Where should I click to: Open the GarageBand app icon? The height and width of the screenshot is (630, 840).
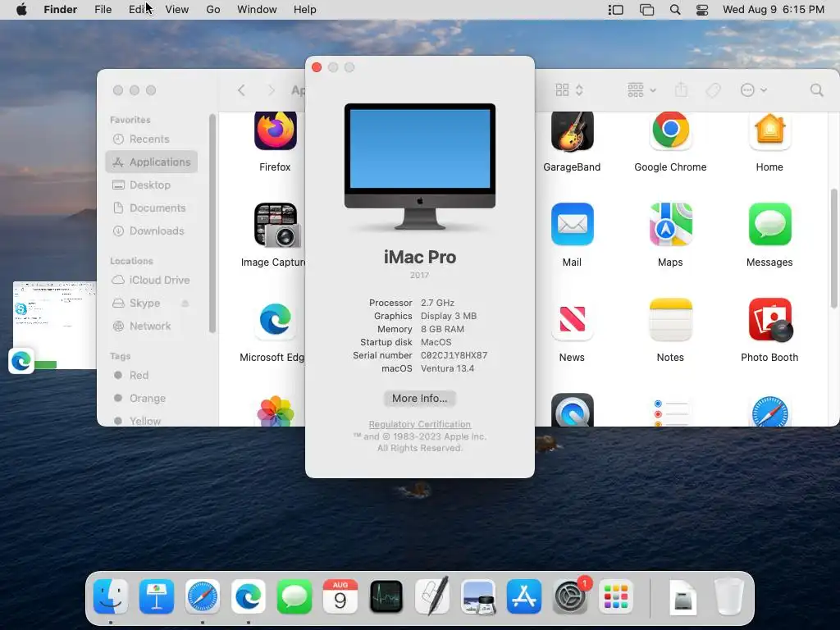tap(572, 131)
